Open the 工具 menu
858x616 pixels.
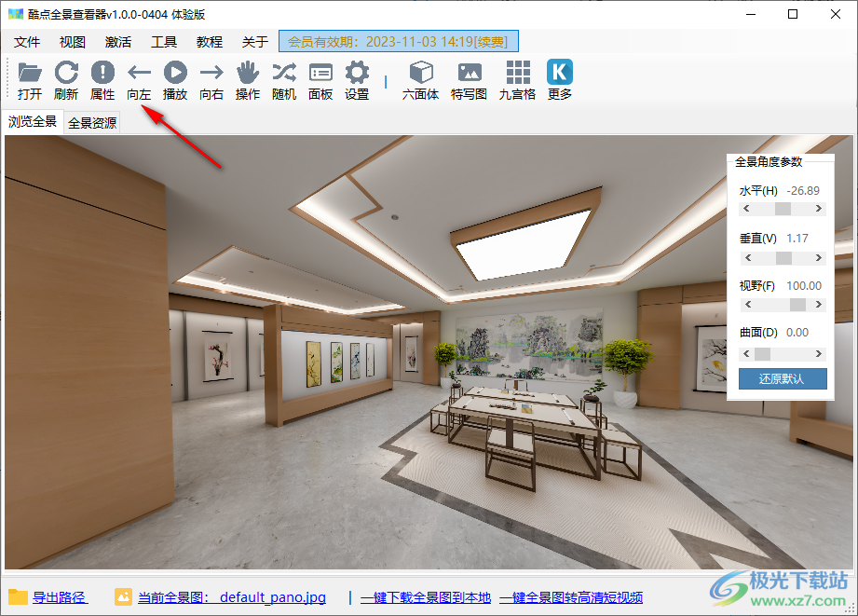pos(164,42)
